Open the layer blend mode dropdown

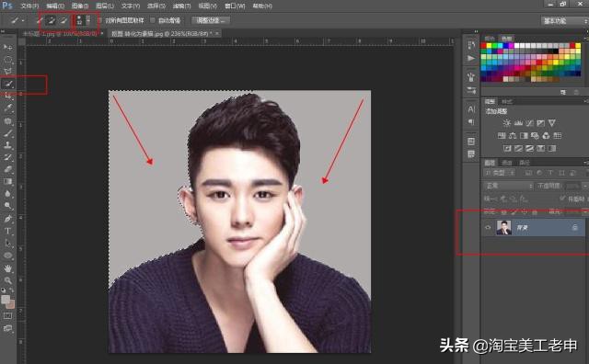(509, 186)
